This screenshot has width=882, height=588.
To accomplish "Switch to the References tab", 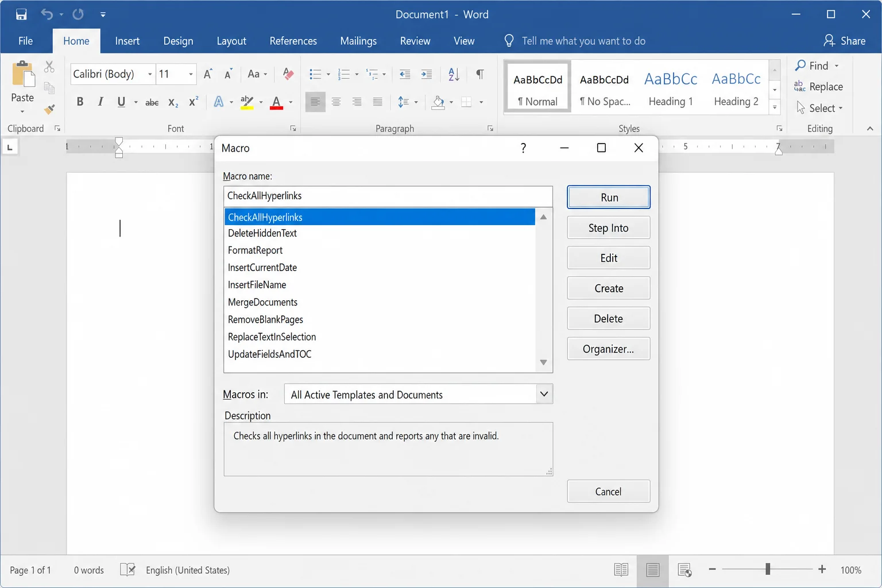I will point(293,41).
